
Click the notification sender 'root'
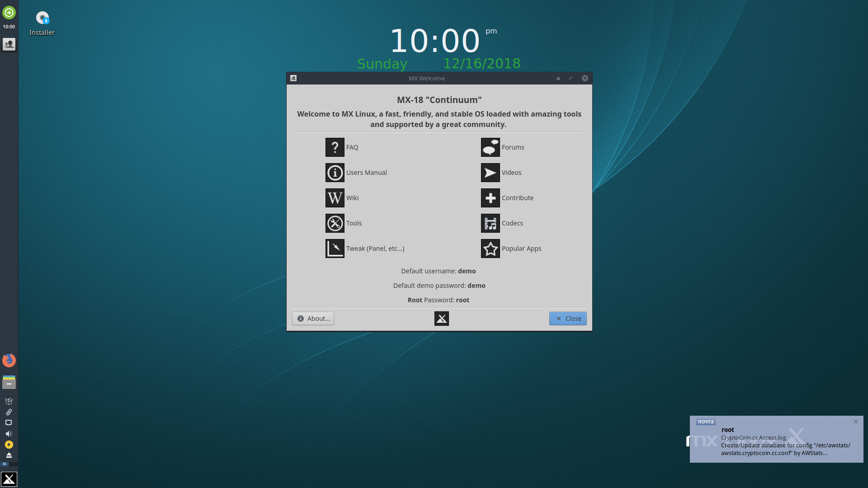(728, 430)
